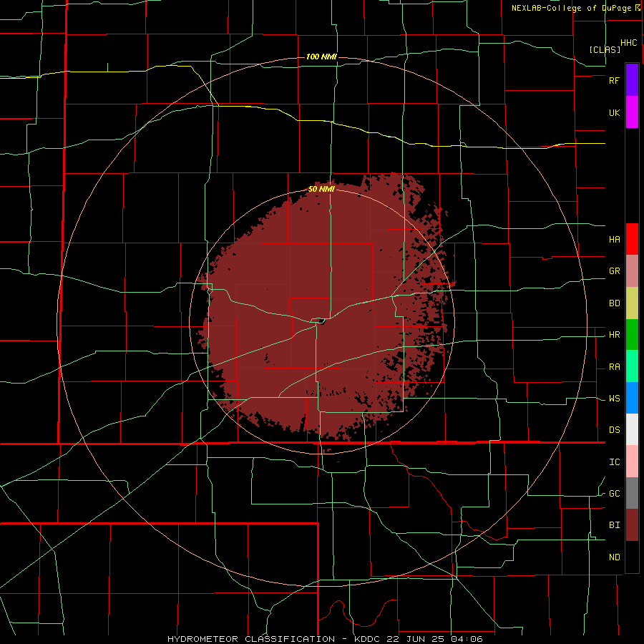Click the DS legend label

coord(614,430)
